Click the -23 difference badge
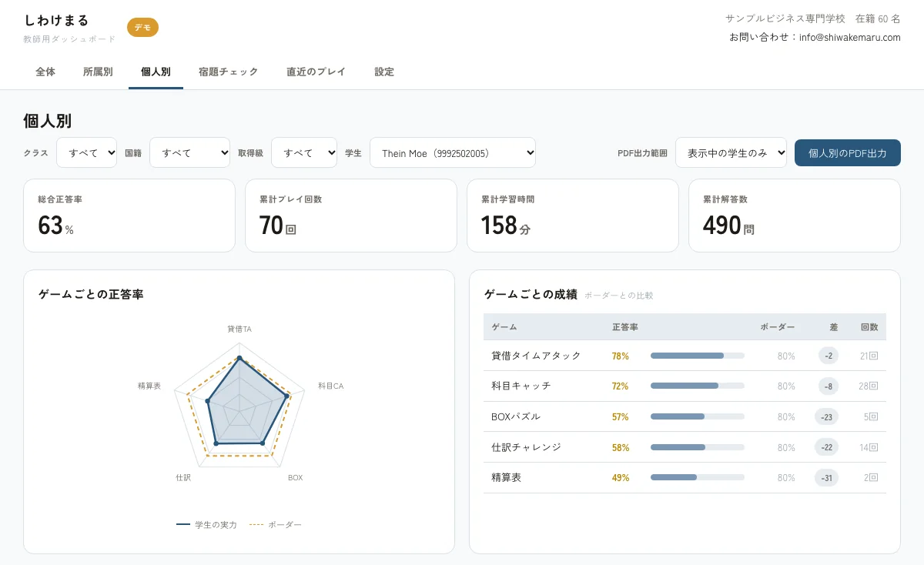The image size is (924, 565). click(826, 416)
